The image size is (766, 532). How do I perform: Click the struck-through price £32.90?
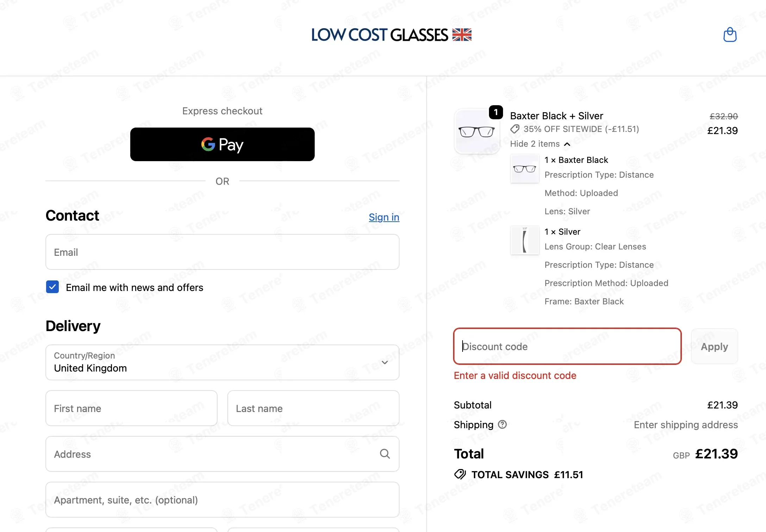point(724,116)
